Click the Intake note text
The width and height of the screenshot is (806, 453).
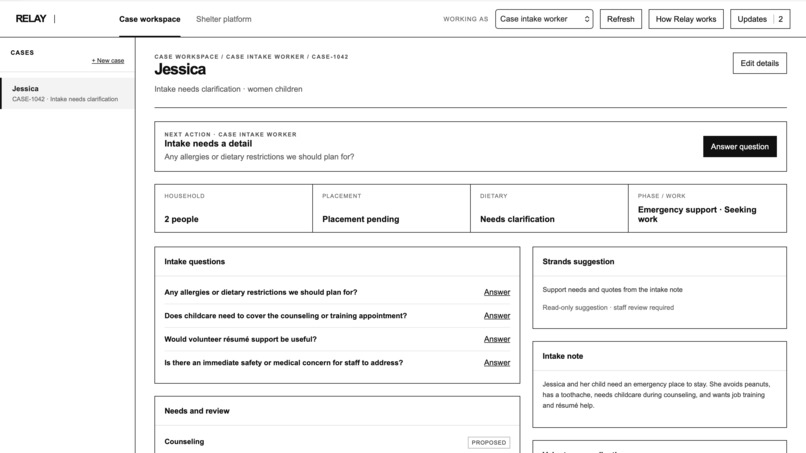coord(656,395)
